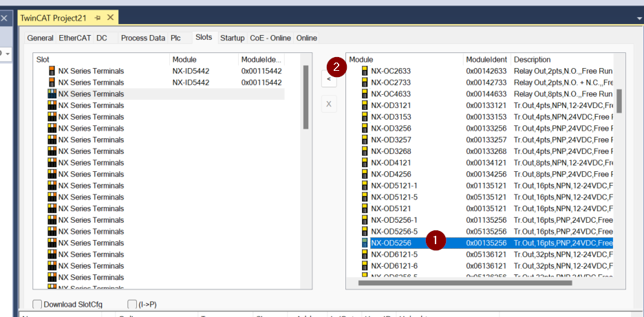Click the NX-OD6121-5 module icon
This screenshot has width=644, height=317.
(x=364, y=254)
